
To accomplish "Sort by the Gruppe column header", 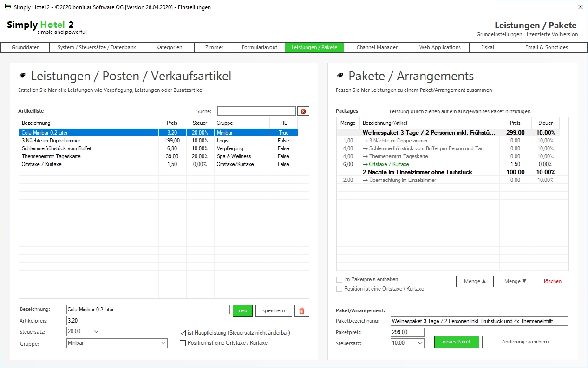I will pyautogui.click(x=242, y=123).
